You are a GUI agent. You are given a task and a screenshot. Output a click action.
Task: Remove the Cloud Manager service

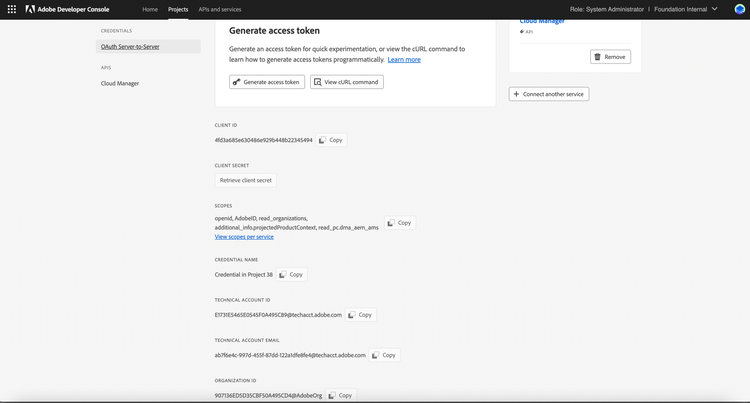(610, 57)
